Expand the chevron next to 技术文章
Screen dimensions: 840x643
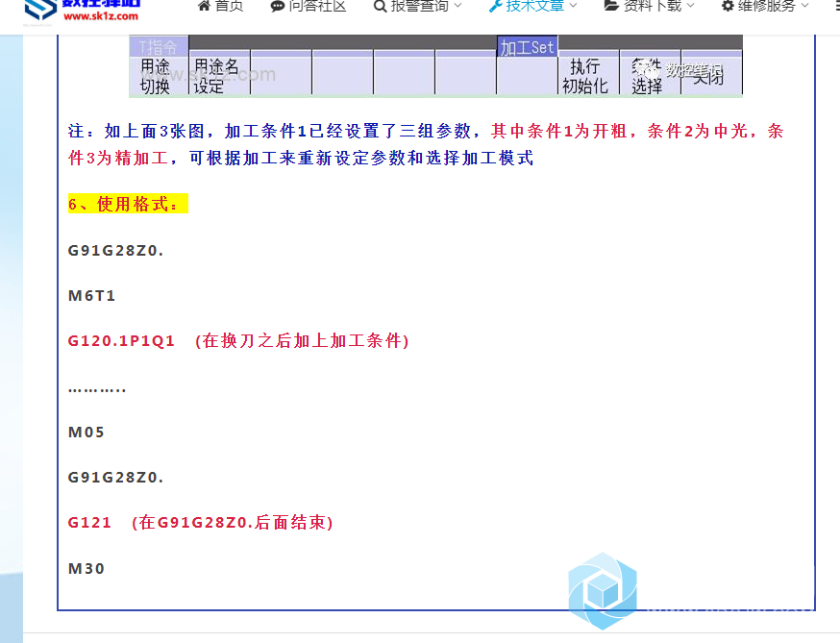573,6
